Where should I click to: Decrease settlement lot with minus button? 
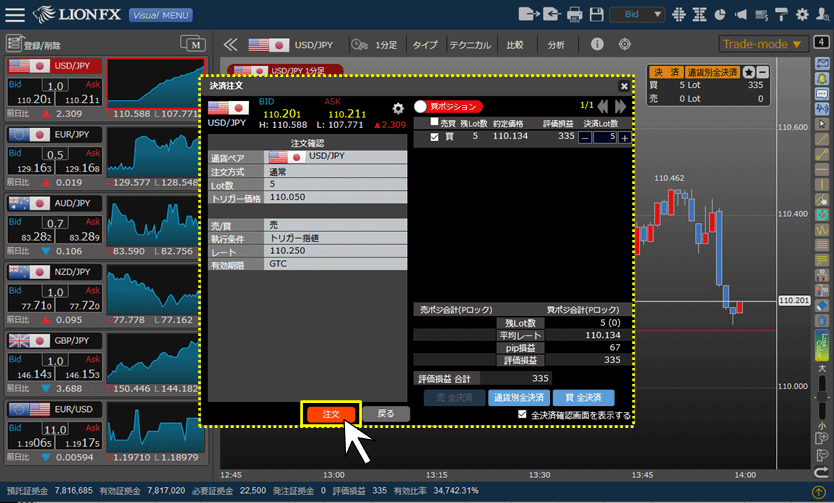[x=585, y=138]
